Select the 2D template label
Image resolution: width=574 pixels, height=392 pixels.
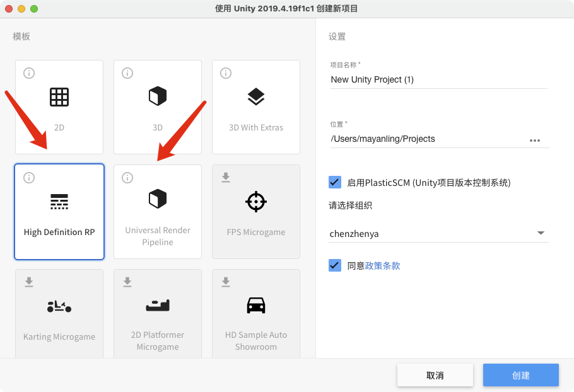point(59,127)
